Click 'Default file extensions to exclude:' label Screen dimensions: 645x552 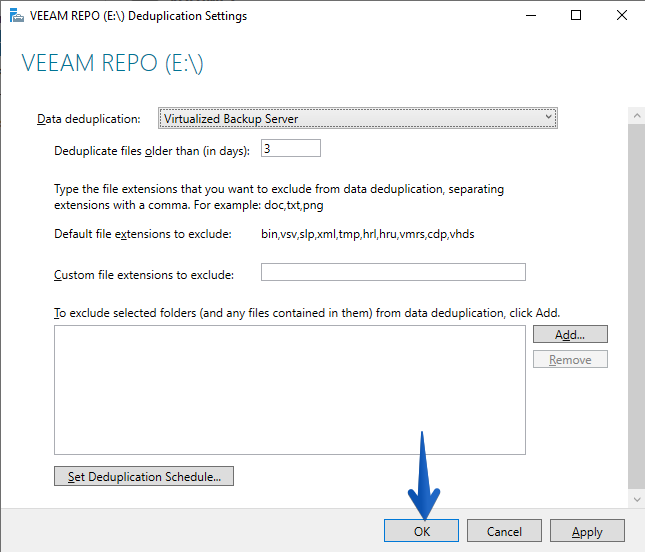pyautogui.click(x=143, y=234)
